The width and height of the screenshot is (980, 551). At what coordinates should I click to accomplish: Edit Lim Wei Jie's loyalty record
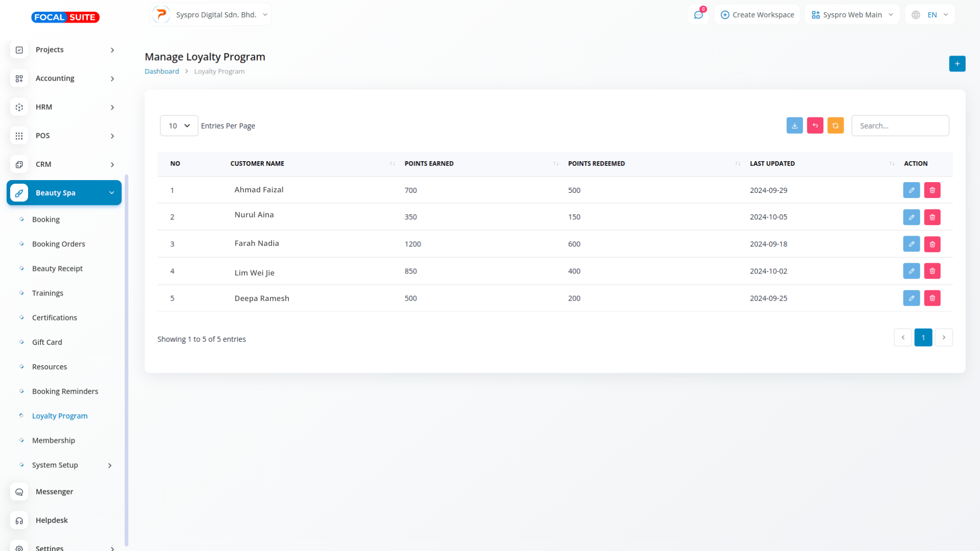coord(911,271)
